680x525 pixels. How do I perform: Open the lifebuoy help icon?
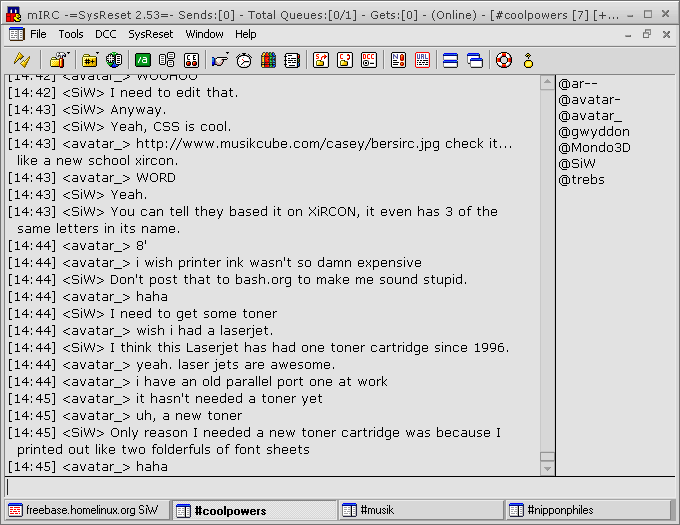503,60
